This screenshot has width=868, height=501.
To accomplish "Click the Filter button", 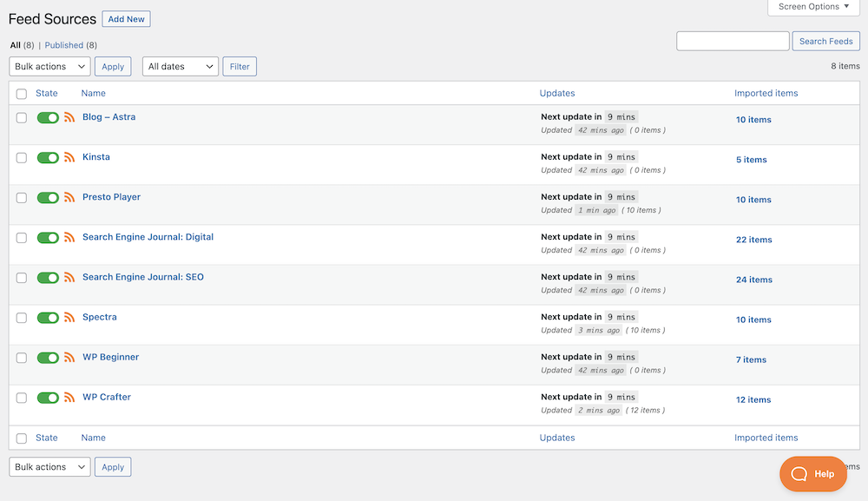I will [x=240, y=67].
